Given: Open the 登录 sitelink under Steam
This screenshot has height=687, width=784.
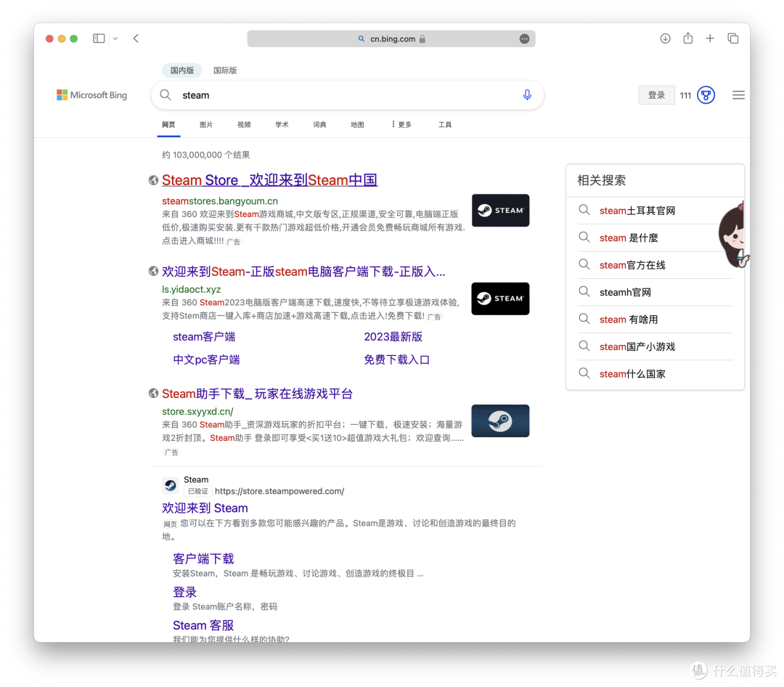Looking at the screenshot, I should tap(185, 593).
